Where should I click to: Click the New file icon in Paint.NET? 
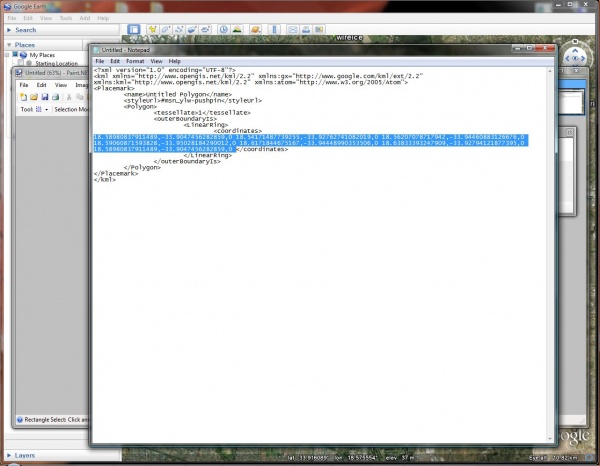(x=23, y=97)
